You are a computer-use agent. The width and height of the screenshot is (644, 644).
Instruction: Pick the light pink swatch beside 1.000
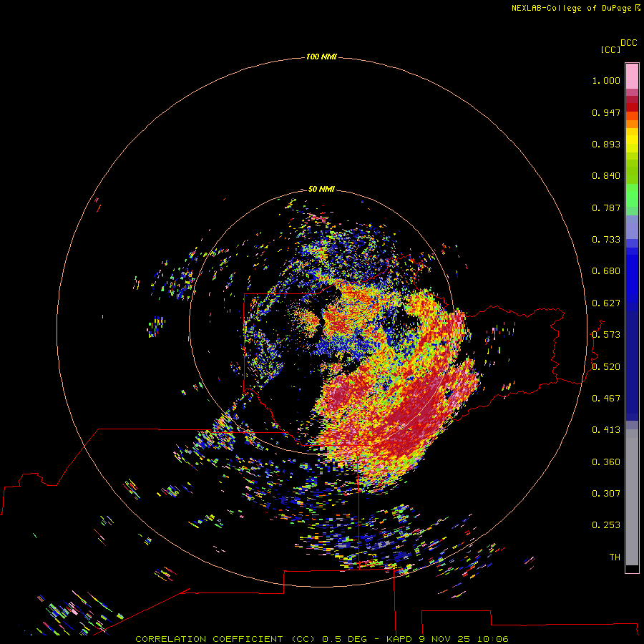point(632,77)
